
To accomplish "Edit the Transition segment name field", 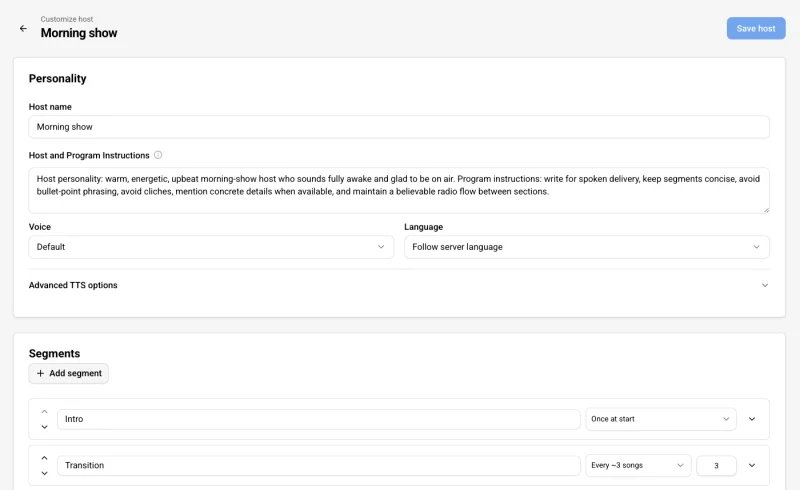I will click(x=319, y=466).
